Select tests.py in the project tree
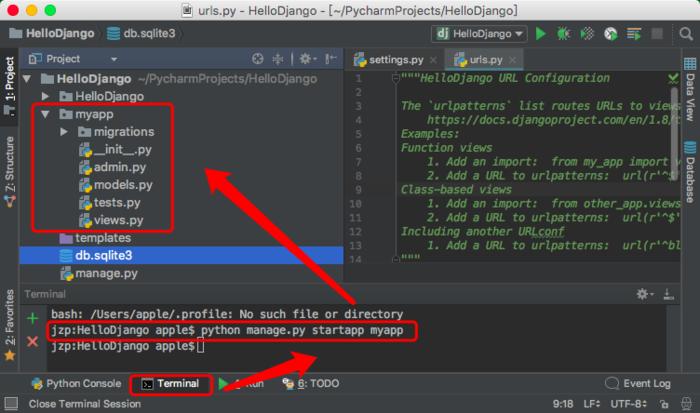Image resolution: width=700 pixels, height=413 pixels. [x=110, y=203]
